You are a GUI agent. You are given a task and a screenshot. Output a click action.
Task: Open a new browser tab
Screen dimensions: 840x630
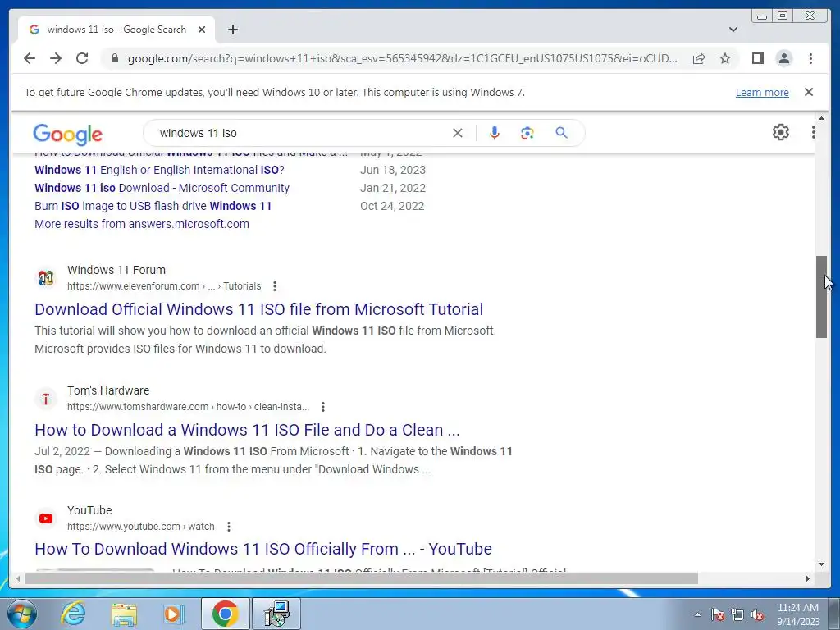click(232, 30)
